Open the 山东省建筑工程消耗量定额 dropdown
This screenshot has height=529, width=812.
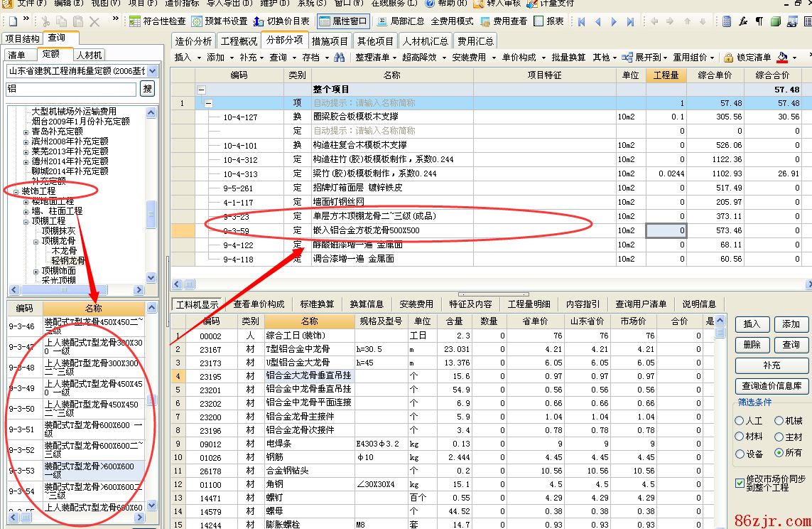coord(153,71)
